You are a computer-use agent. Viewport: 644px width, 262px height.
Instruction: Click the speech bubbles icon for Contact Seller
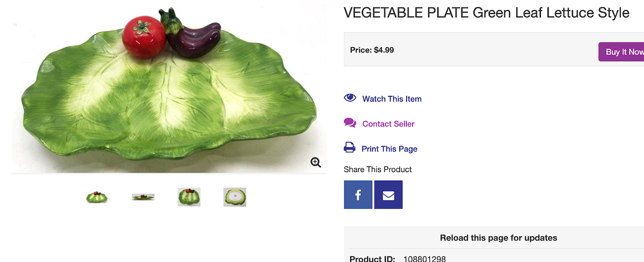tap(350, 123)
